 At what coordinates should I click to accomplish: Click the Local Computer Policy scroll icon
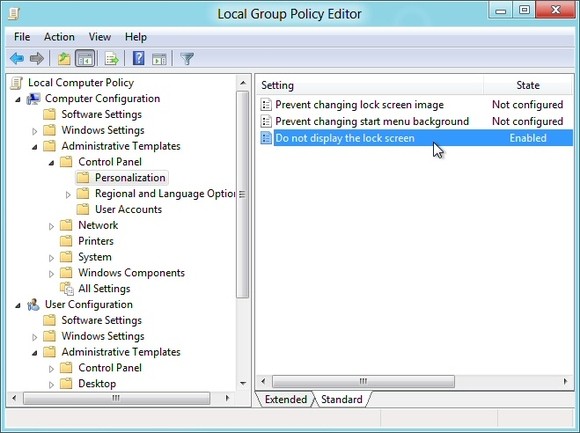coord(17,83)
